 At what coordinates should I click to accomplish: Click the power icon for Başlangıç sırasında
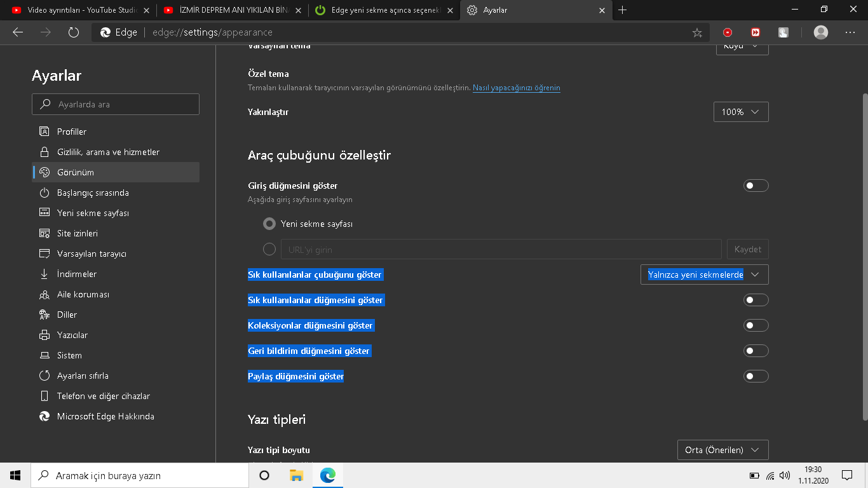(x=44, y=193)
